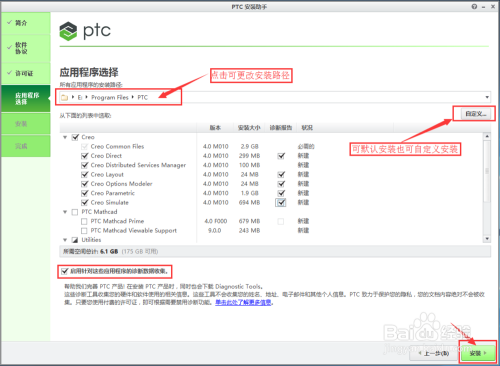Collapse the PTC Mathcad tree group
Image resolution: width=500 pixels, height=366 pixels.
(x=65, y=212)
